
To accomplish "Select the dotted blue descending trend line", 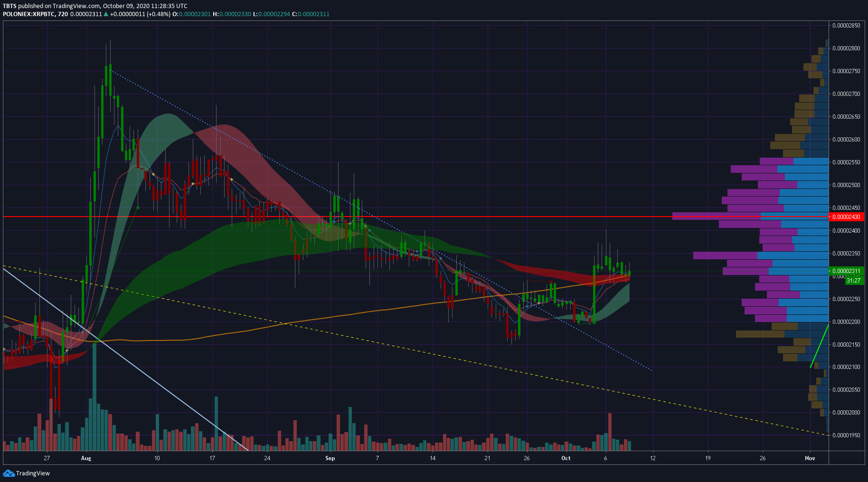I will click(x=380, y=220).
